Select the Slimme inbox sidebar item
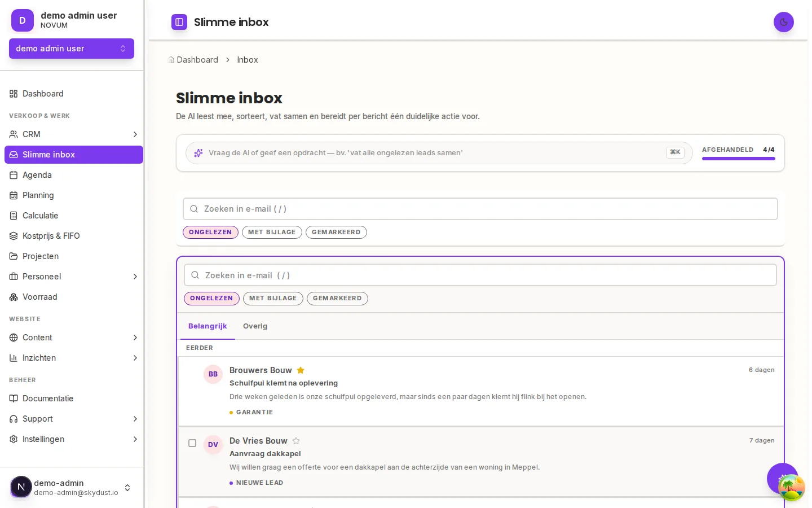 (x=73, y=155)
